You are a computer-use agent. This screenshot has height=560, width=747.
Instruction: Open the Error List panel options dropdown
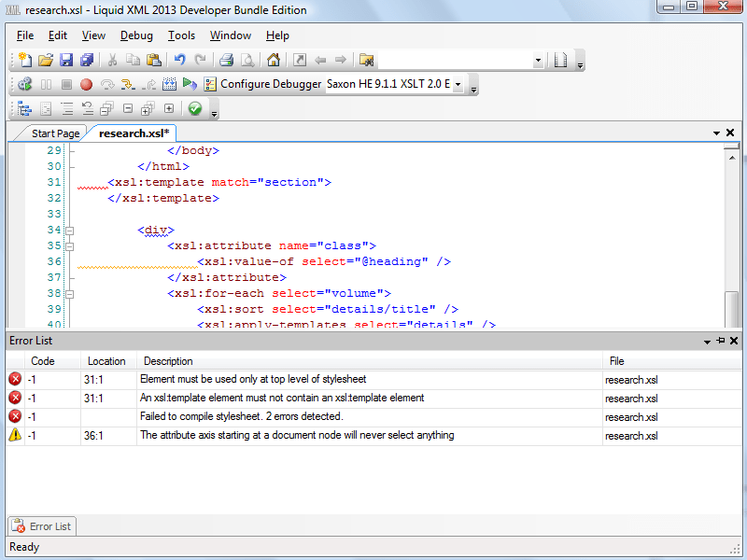click(707, 342)
